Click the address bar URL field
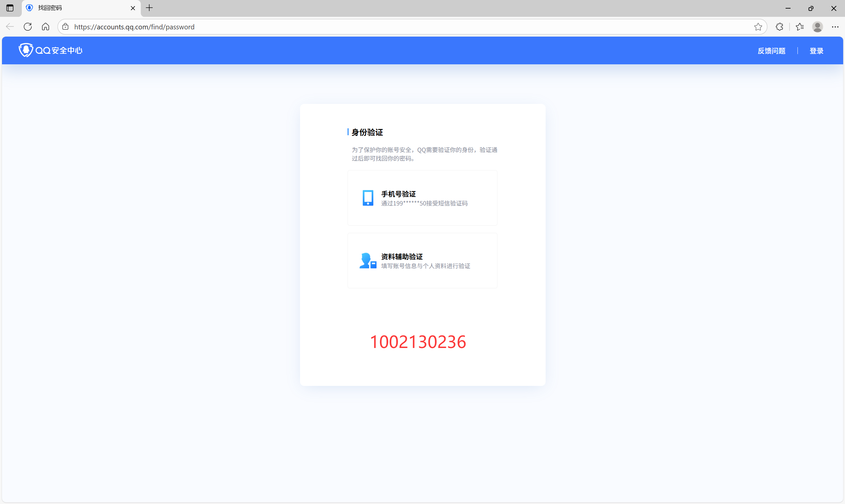 point(408,27)
